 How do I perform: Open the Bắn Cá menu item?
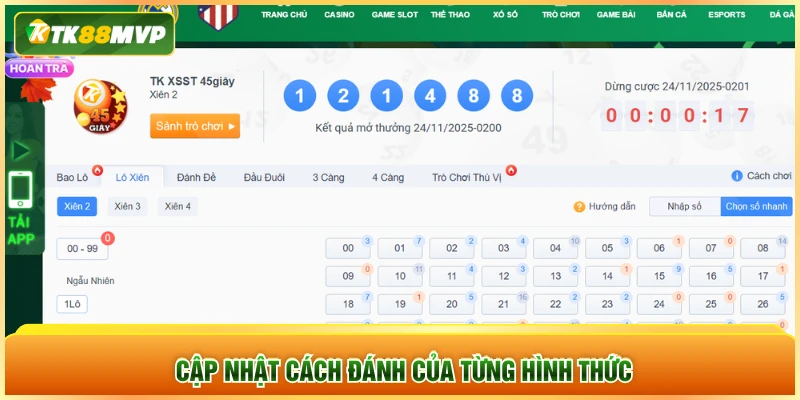(671, 15)
